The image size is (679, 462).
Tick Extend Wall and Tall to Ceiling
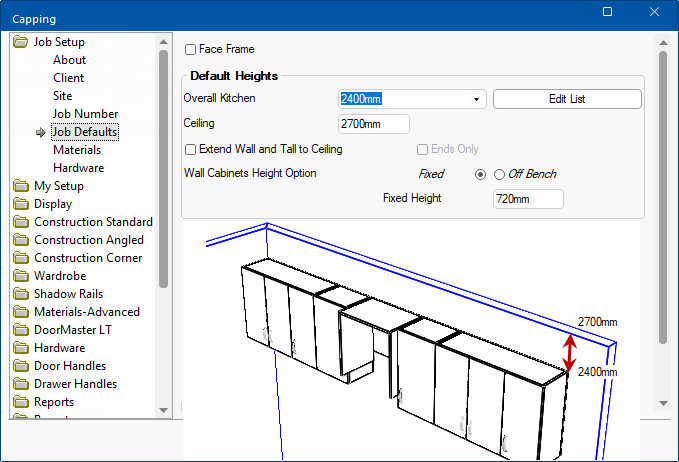pos(191,149)
